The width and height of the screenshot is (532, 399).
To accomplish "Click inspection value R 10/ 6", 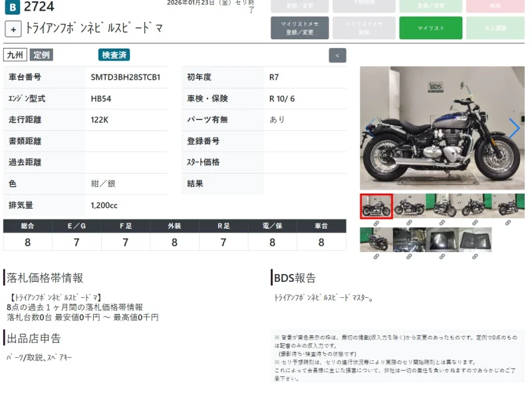I will 282,98.
